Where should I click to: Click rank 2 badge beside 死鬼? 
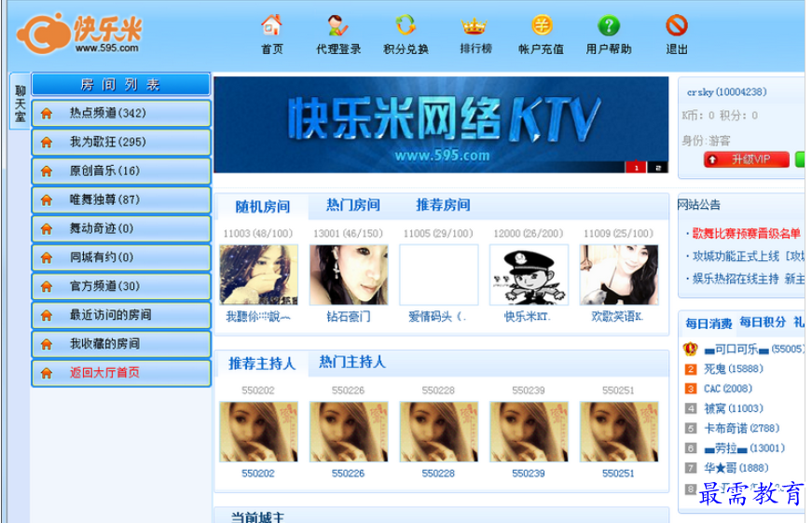690,369
